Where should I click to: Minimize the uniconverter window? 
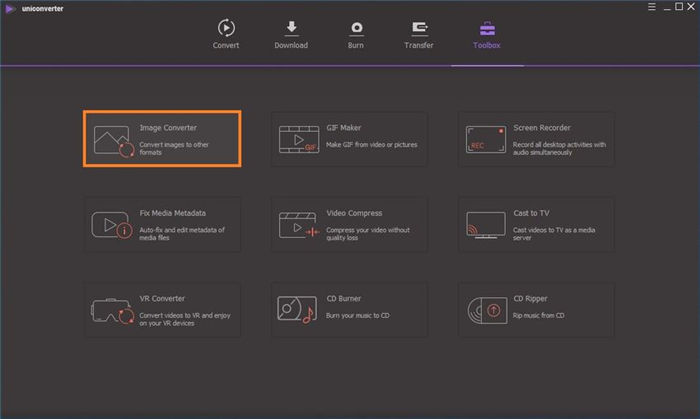(x=667, y=7)
